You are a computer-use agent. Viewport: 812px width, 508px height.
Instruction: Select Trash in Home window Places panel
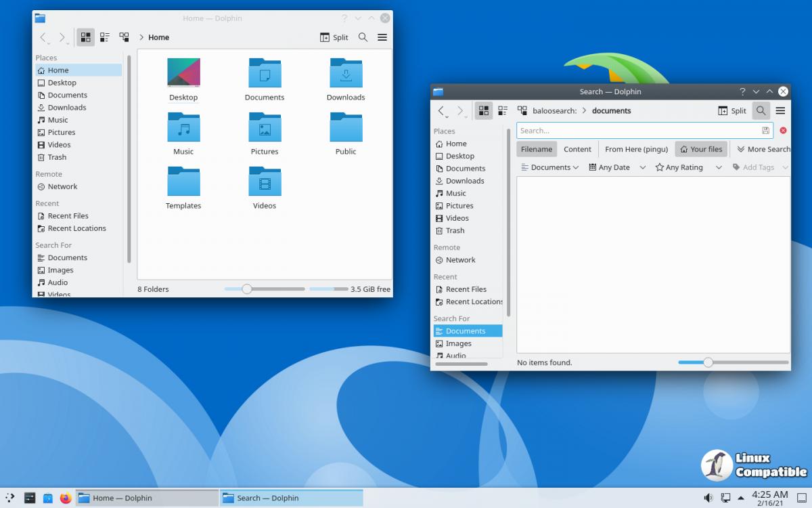57,157
